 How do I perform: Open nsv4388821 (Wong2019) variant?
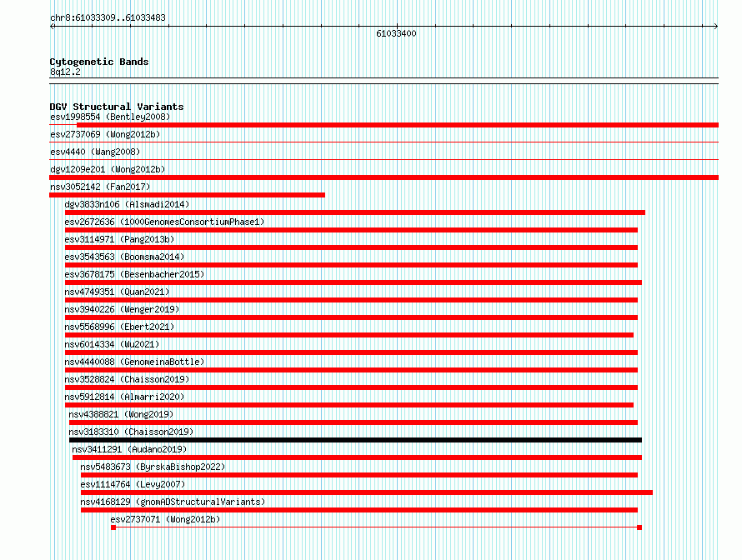[121, 414]
